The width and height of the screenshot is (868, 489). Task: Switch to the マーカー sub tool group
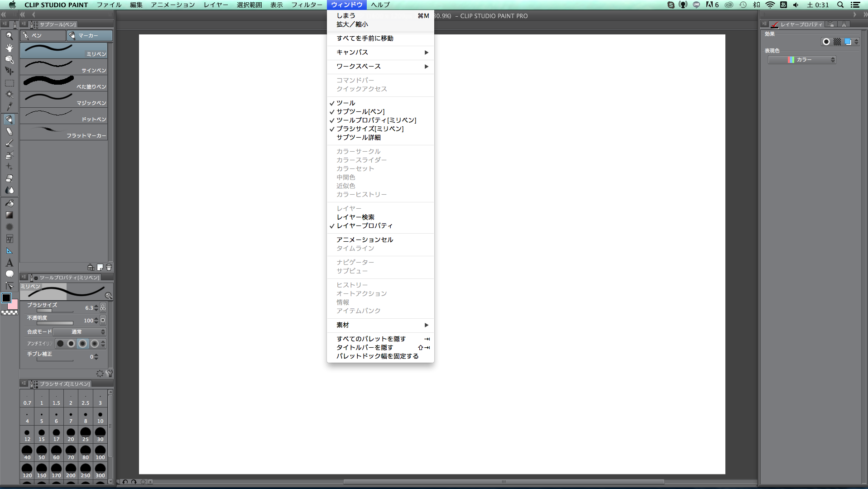pyautogui.click(x=90, y=35)
